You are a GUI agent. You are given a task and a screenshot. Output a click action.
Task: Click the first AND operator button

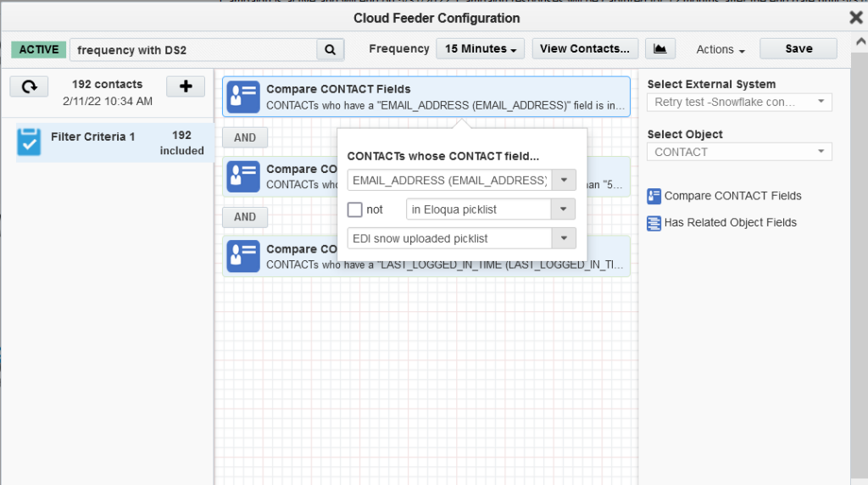[x=245, y=137]
